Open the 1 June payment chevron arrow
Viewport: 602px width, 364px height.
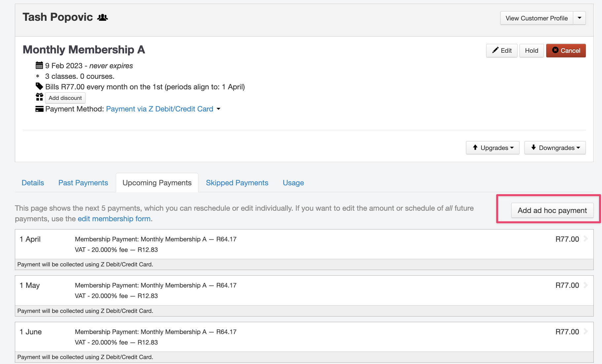(586, 331)
